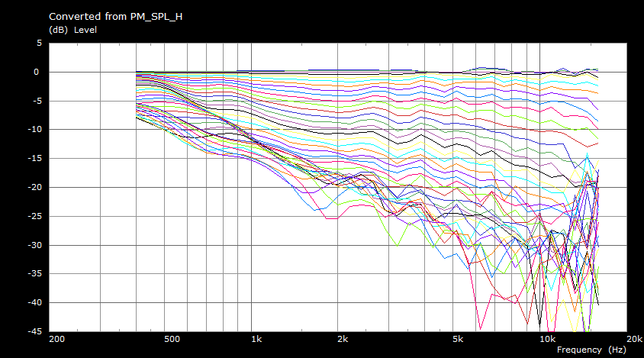Click the "1k" frequency axis label
This screenshot has width=644, height=358.
point(256,339)
